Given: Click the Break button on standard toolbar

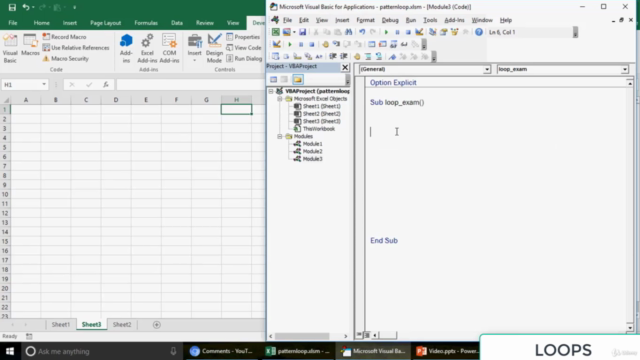Looking at the screenshot, I should (x=397, y=32).
